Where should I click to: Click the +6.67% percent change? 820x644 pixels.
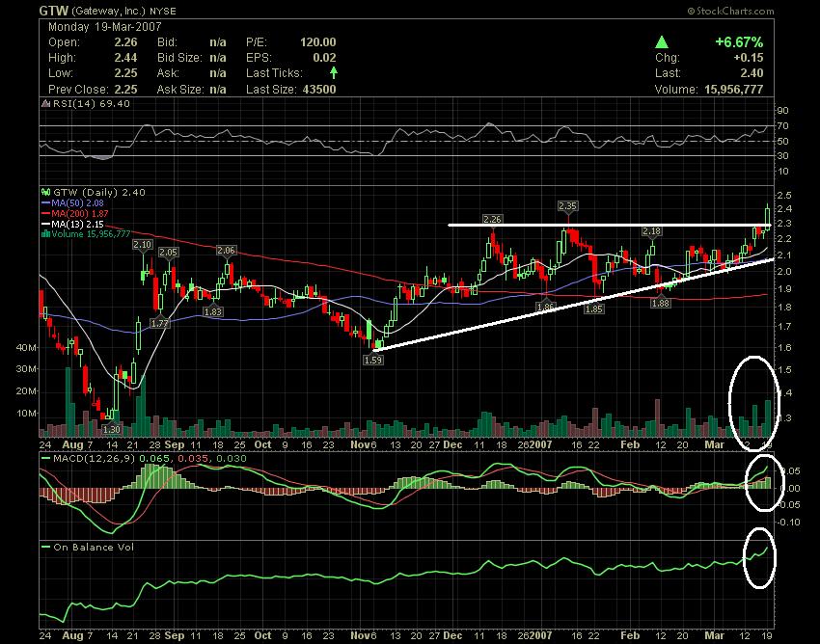click(739, 42)
